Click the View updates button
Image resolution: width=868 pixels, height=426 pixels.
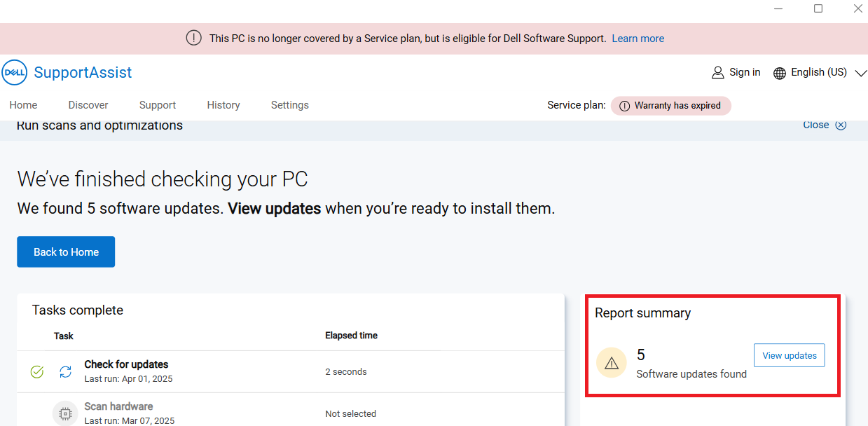pyautogui.click(x=790, y=355)
